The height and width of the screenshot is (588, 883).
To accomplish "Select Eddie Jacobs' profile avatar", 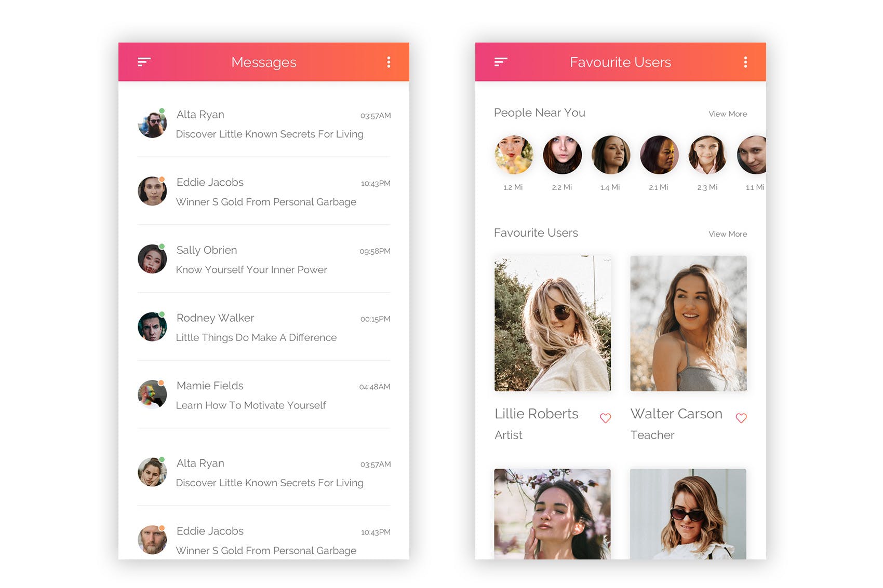I will 152,192.
